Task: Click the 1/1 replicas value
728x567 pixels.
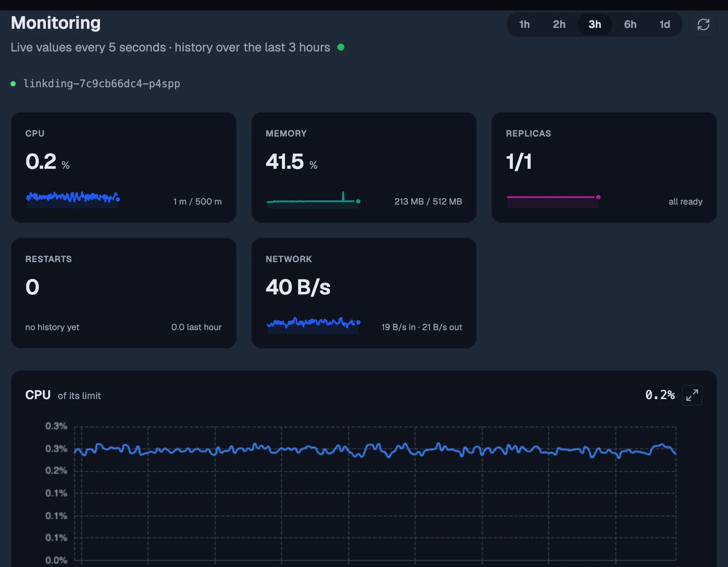Action: (x=519, y=162)
